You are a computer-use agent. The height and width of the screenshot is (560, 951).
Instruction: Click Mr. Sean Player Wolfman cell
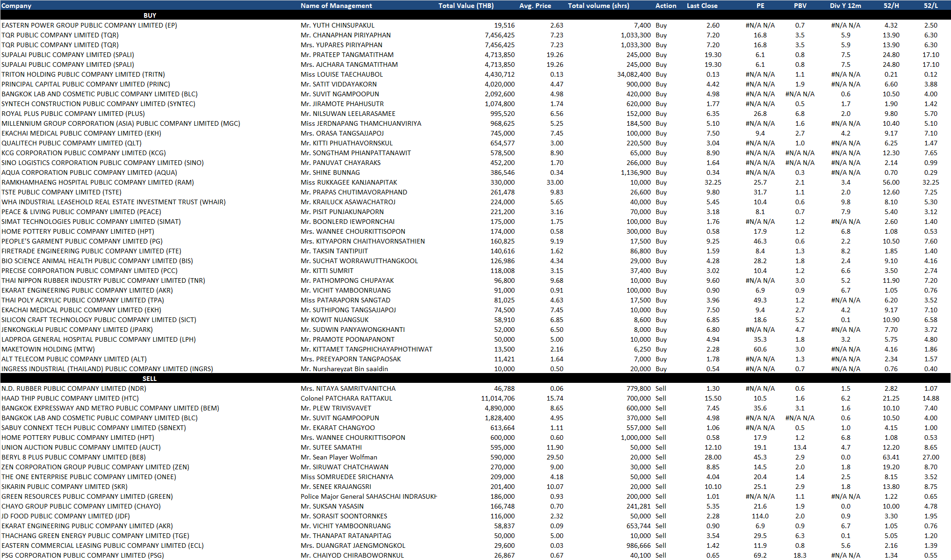[x=339, y=457]
